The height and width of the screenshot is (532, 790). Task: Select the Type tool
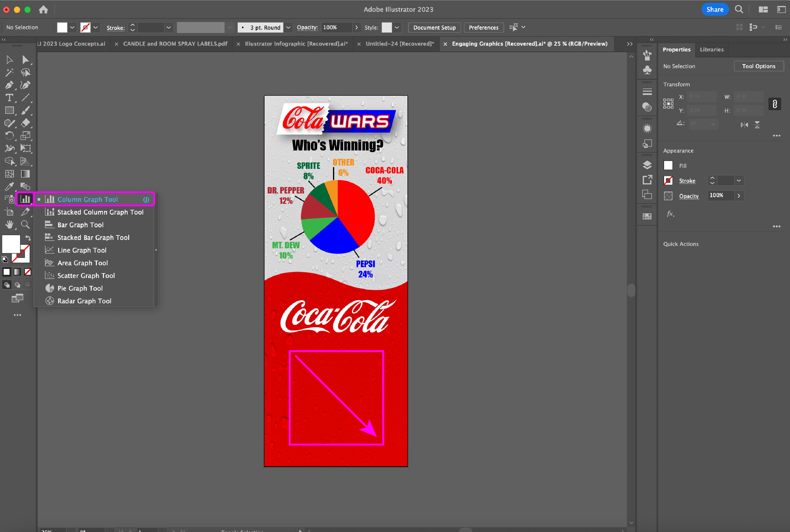tap(9, 98)
